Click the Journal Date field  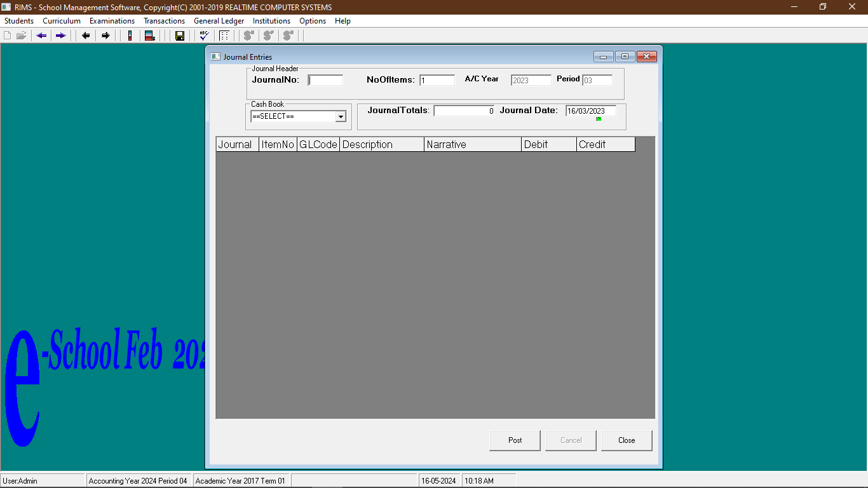(590, 111)
